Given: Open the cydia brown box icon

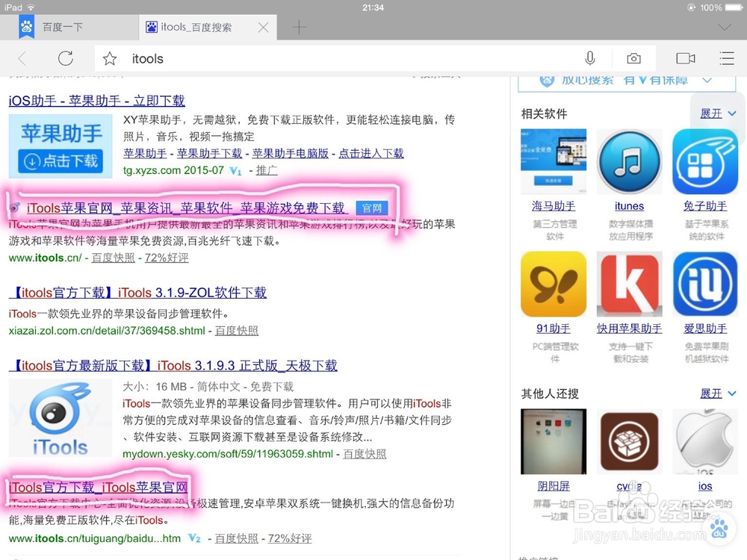Looking at the screenshot, I should point(629,441).
